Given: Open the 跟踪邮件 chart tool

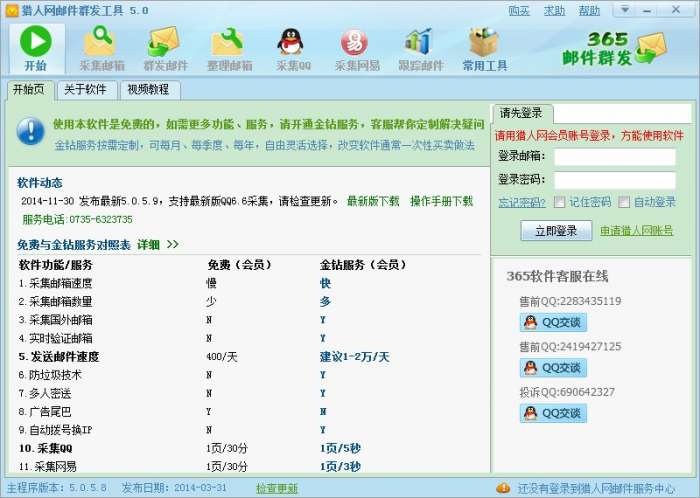Looking at the screenshot, I should click(421, 49).
